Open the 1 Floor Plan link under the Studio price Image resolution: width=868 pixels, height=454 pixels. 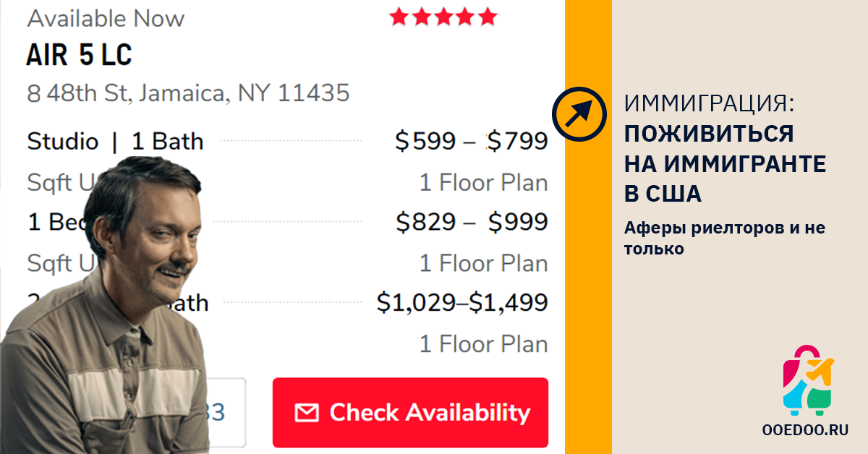tap(483, 183)
